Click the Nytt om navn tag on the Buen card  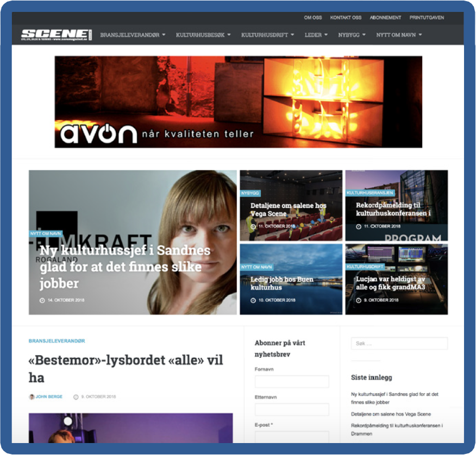(256, 267)
